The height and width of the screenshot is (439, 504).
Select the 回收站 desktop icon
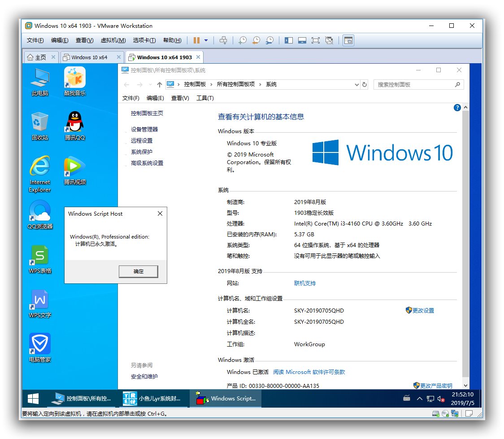[40, 126]
